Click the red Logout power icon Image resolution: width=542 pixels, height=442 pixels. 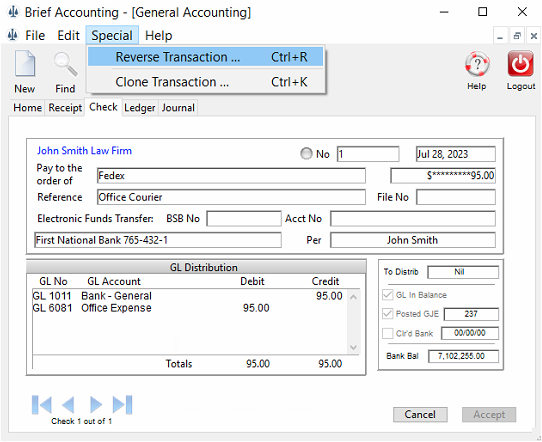pos(520,64)
